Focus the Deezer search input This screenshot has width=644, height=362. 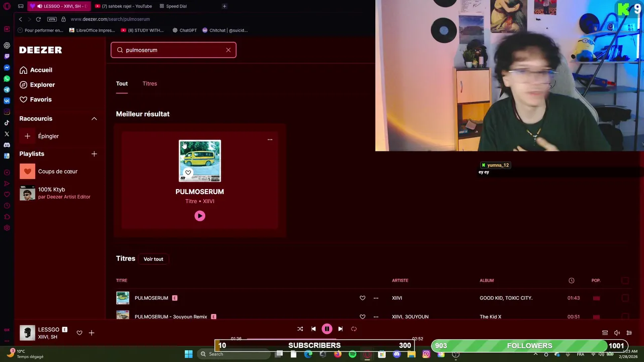[174, 50]
